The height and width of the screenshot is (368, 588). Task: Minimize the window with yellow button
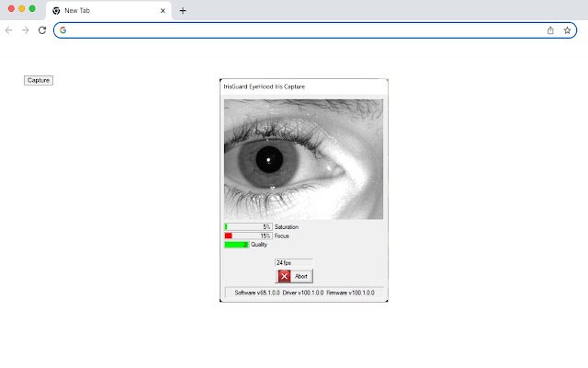22,8
